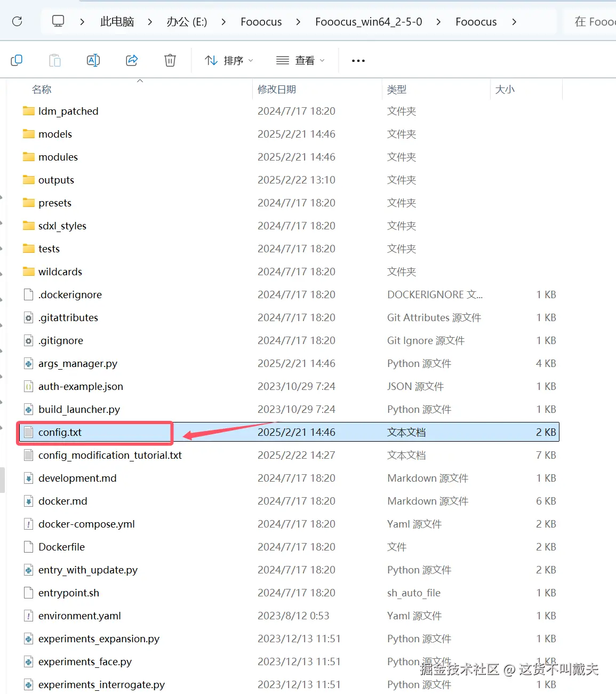The image size is (616, 694).
Task: Select the models folder icon
Action: pos(29,134)
